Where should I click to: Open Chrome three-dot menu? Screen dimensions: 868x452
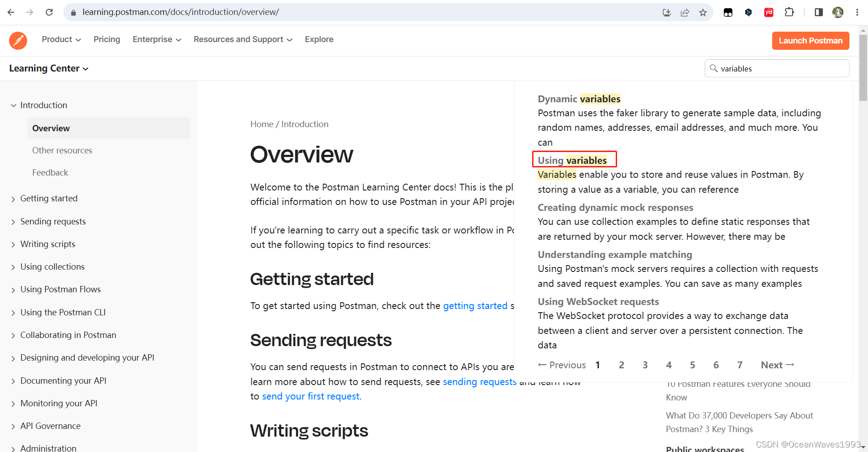(x=857, y=12)
